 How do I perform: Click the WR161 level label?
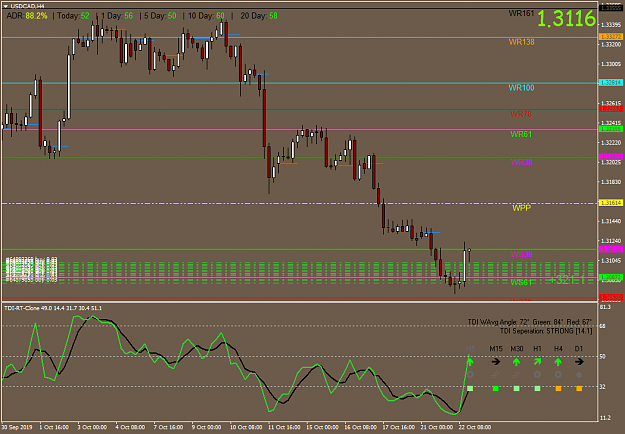click(521, 14)
